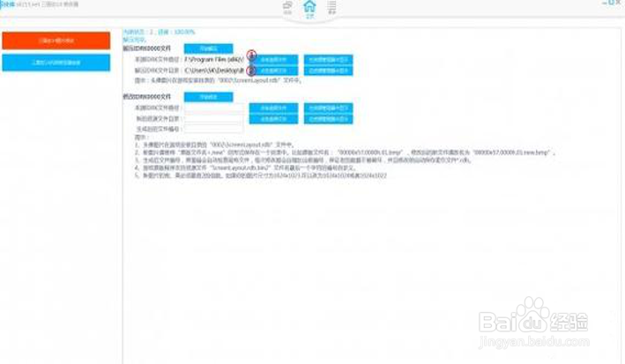Image resolution: width=625 pixels, height=364 pixels.
Task: Select the blue button below the orange sidebar button
Action: coord(56,63)
